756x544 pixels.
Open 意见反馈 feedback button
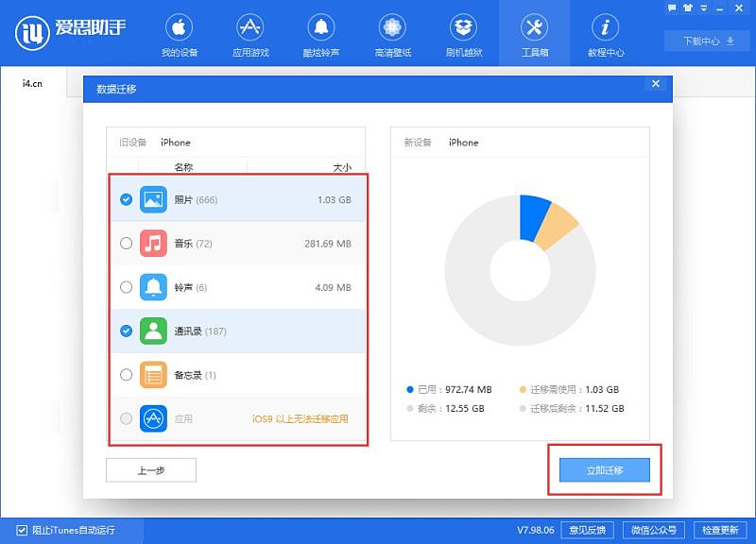pyautogui.click(x=587, y=530)
